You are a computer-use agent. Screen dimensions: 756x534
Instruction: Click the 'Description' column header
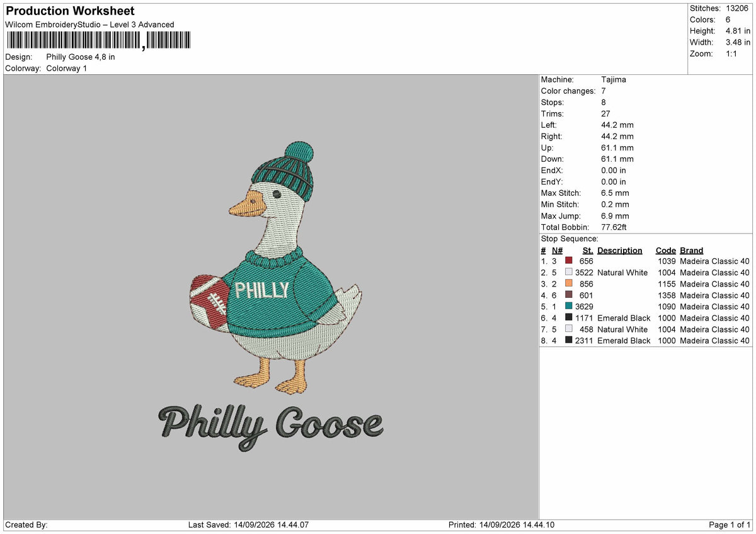click(x=620, y=251)
